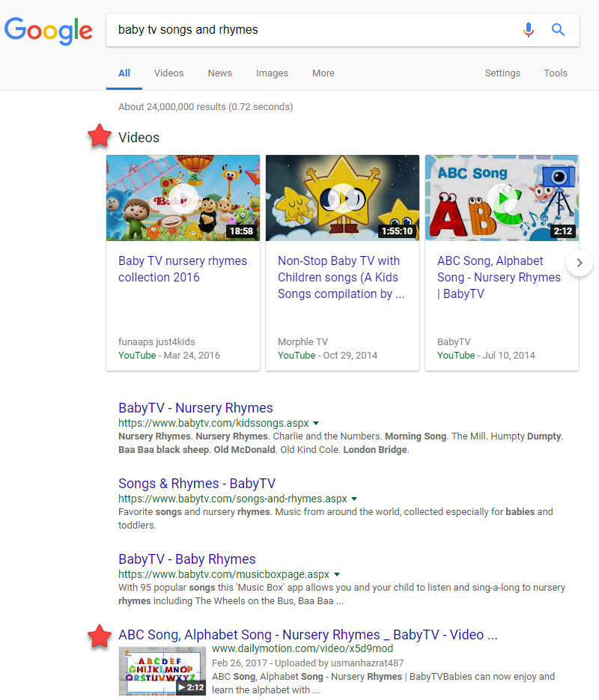This screenshot has width=599, height=700.
Task: Play the Non-Stop Baby TV star video
Action: pyautogui.click(x=342, y=198)
